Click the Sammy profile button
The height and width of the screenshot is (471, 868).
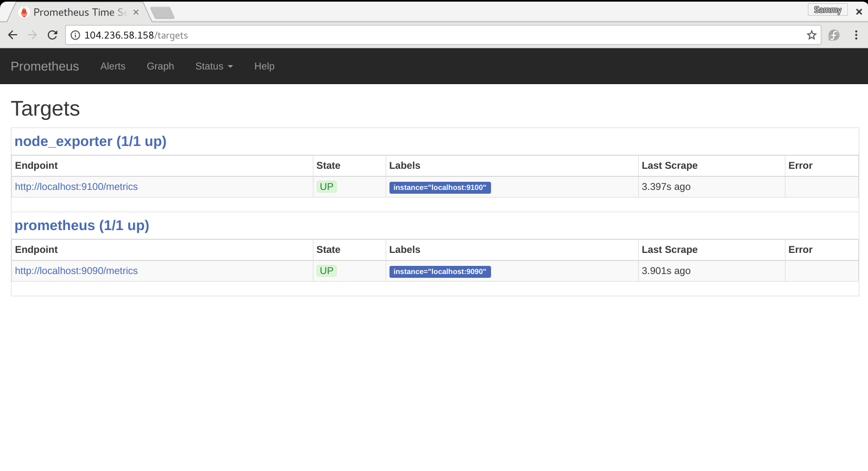(x=828, y=10)
